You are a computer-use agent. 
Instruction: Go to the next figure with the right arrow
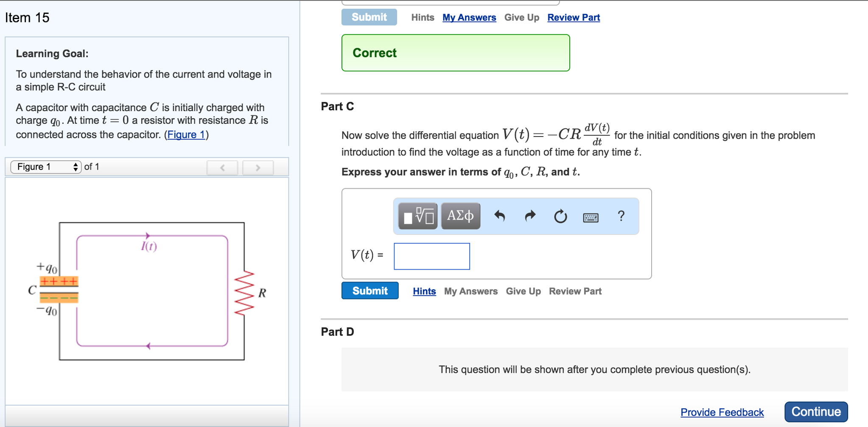click(258, 167)
